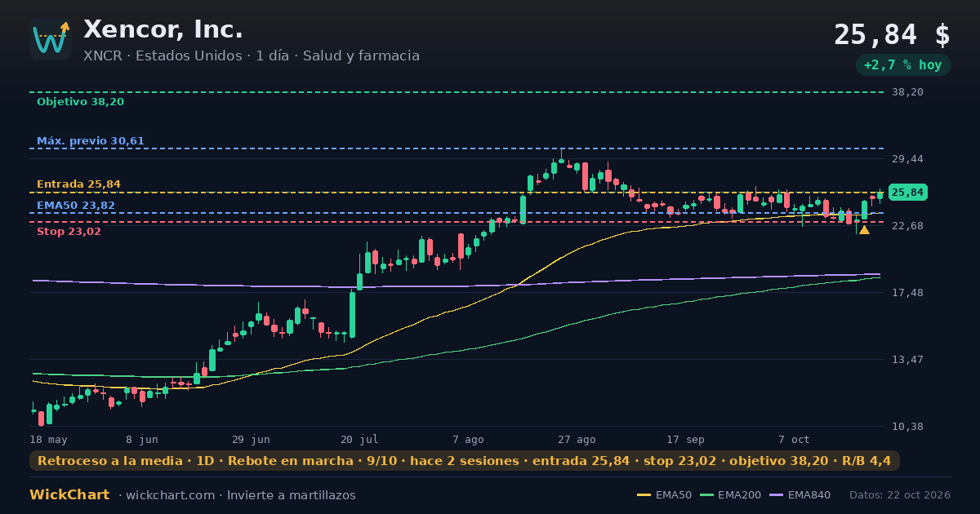Click the Retroceso a la media summary banner

coord(465,461)
